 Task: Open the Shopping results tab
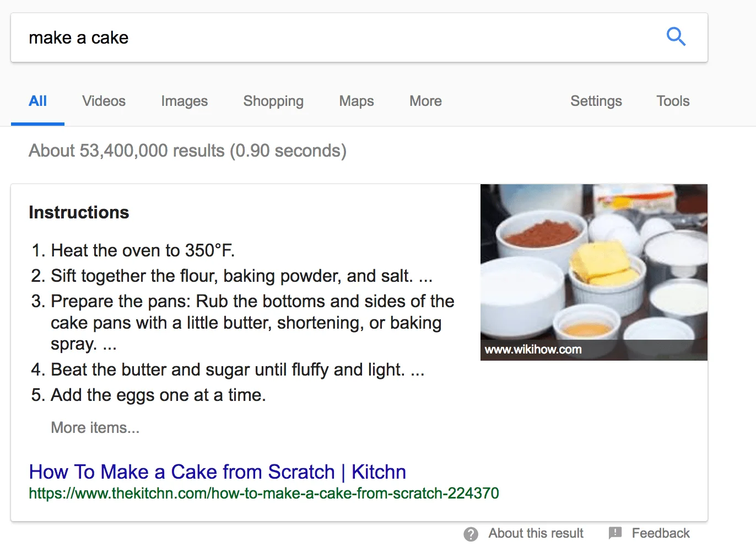(273, 101)
